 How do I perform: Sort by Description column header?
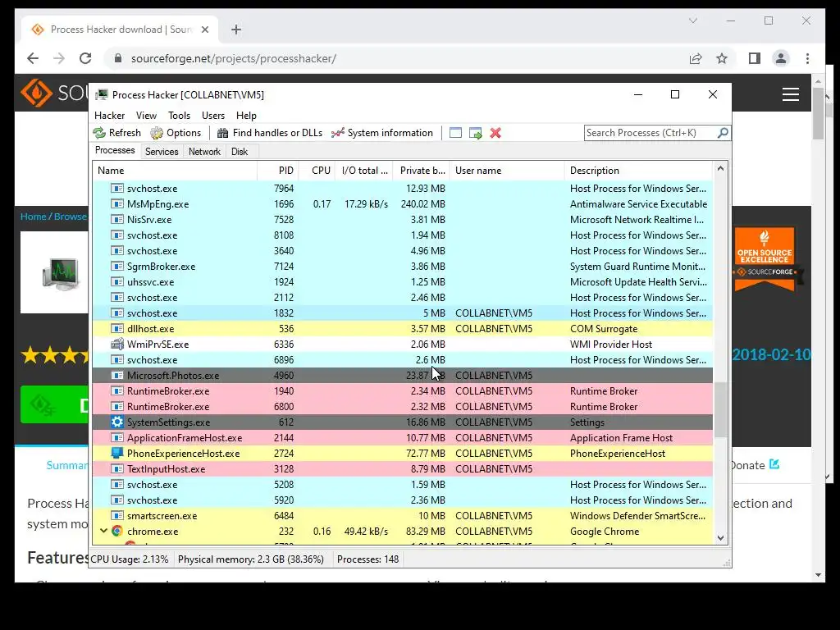tap(638, 171)
